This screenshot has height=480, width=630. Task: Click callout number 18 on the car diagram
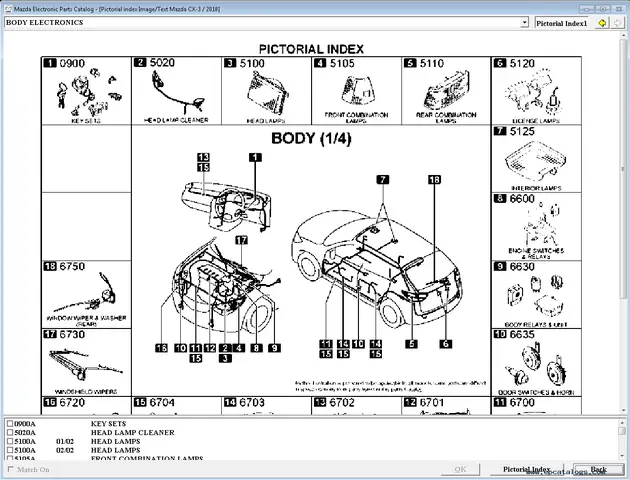[x=434, y=180]
